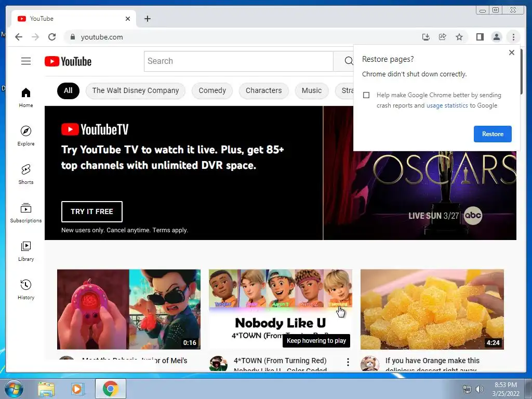Image resolution: width=532 pixels, height=399 pixels.
Task: Open Explore in the sidebar
Action: click(26, 136)
